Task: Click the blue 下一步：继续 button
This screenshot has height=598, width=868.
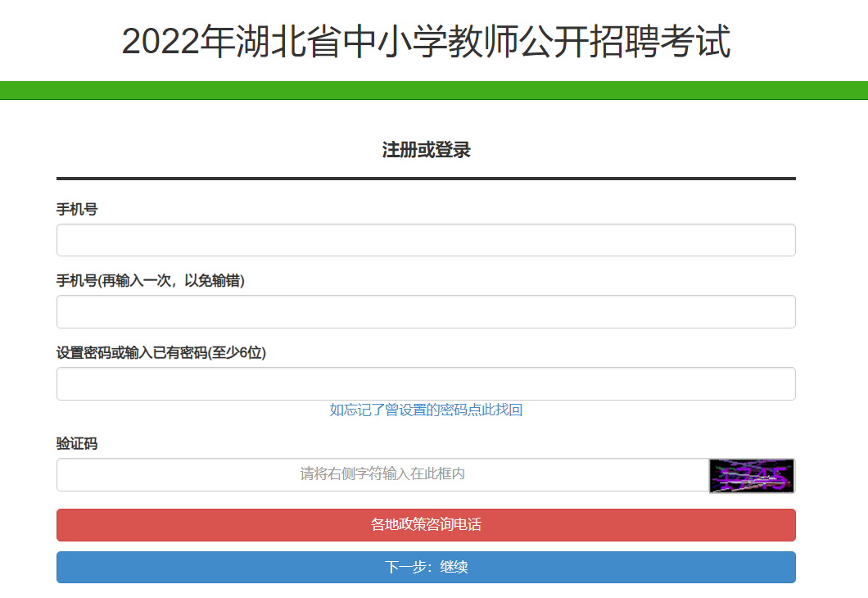Action: click(x=426, y=567)
